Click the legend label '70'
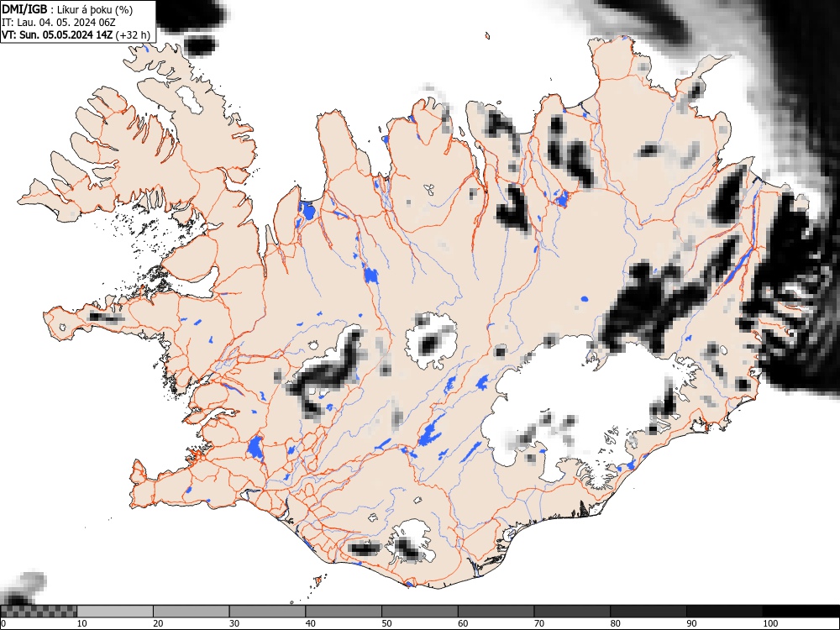Image resolution: width=840 pixels, height=630 pixels. coord(538,623)
